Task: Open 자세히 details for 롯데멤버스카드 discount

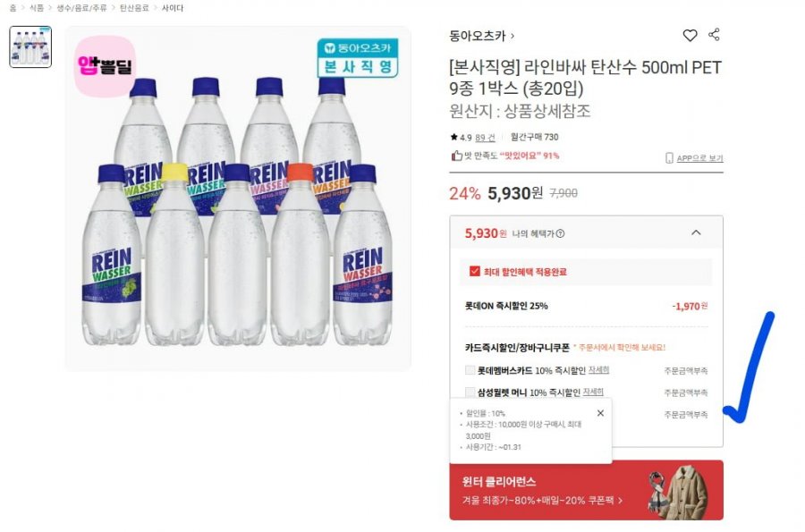Action: [x=598, y=369]
